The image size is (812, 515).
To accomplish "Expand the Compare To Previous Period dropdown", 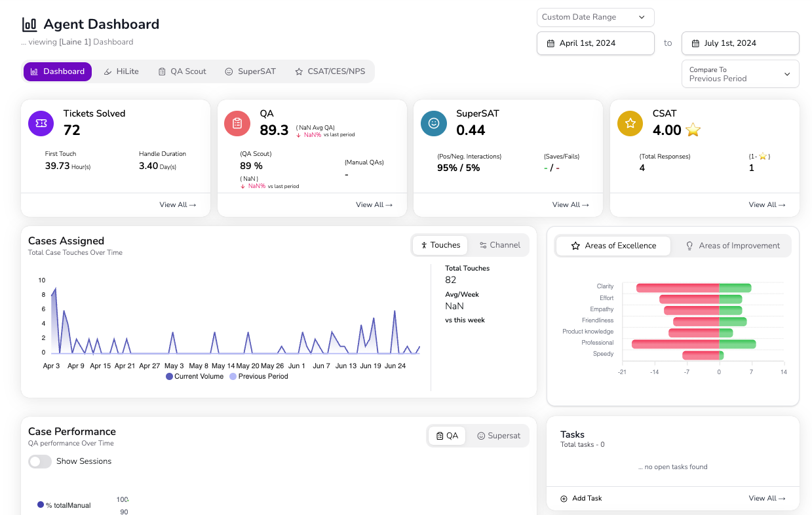I will point(740,74).
